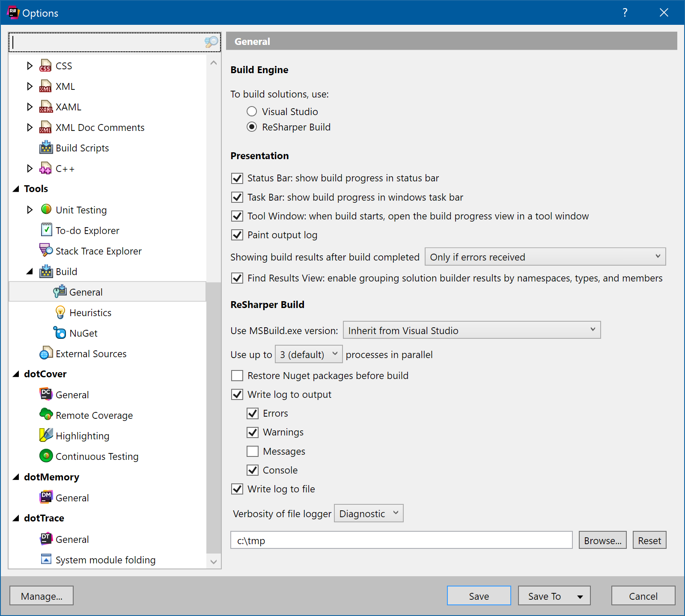
Task: Open the MSBuild.exe version dropdown
Action: coord(472,330)
